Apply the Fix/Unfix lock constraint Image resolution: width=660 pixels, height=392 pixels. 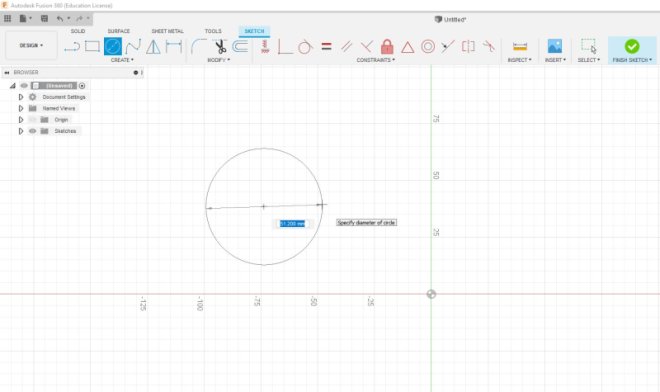pyautogui.click(x=387, y=46)
